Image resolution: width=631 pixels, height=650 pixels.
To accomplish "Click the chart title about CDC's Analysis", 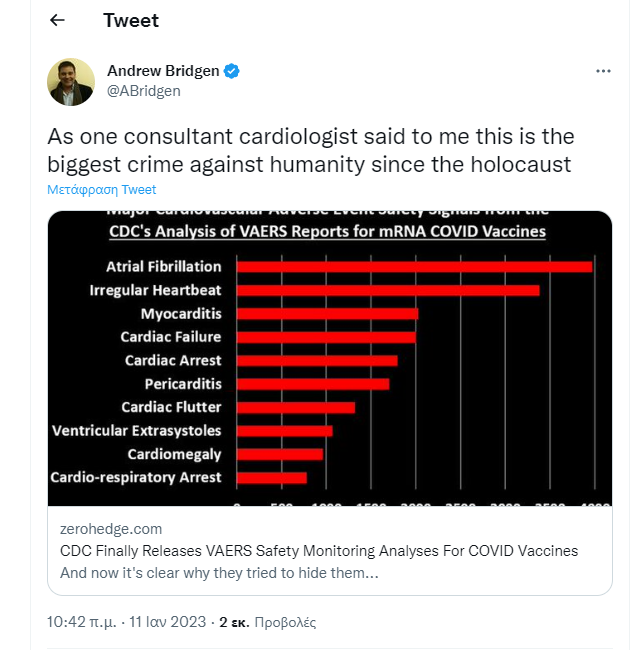I will [328, 231].
